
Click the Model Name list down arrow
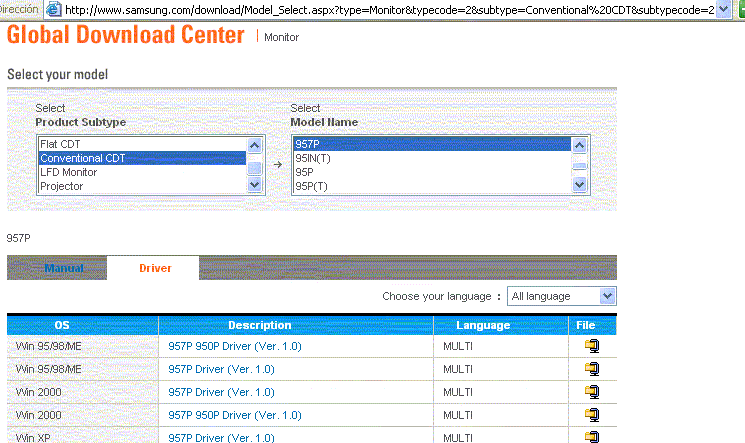click(x=579, y=185)
